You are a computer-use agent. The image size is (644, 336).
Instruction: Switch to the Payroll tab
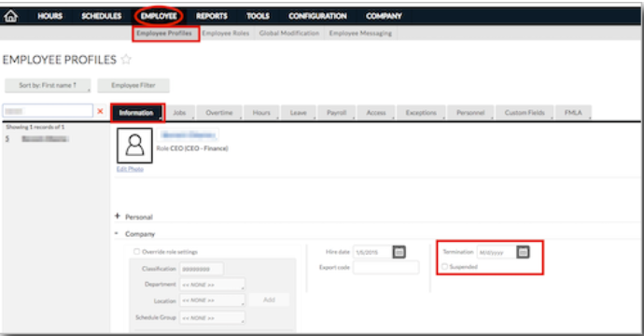pos(336,113)
